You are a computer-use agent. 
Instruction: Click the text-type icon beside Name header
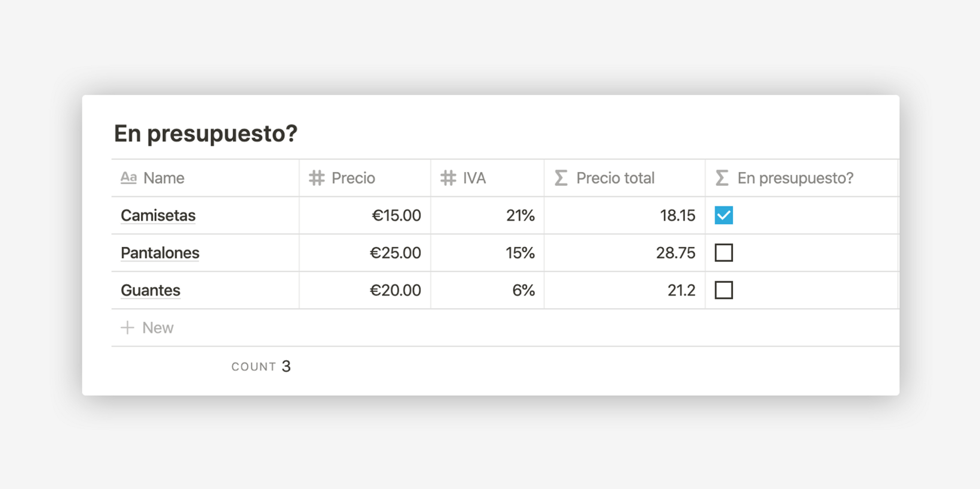point(129,178)
